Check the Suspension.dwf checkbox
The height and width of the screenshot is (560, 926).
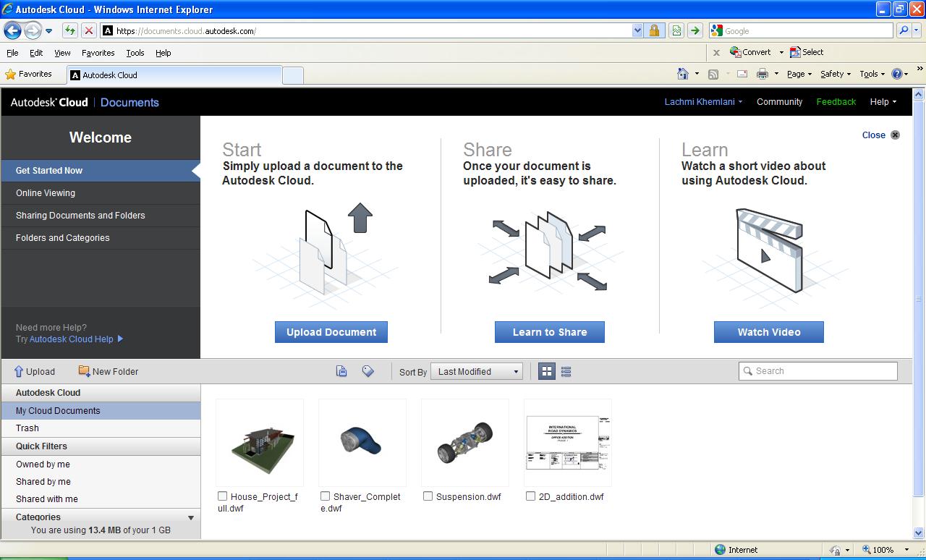(x=428, y=496)
